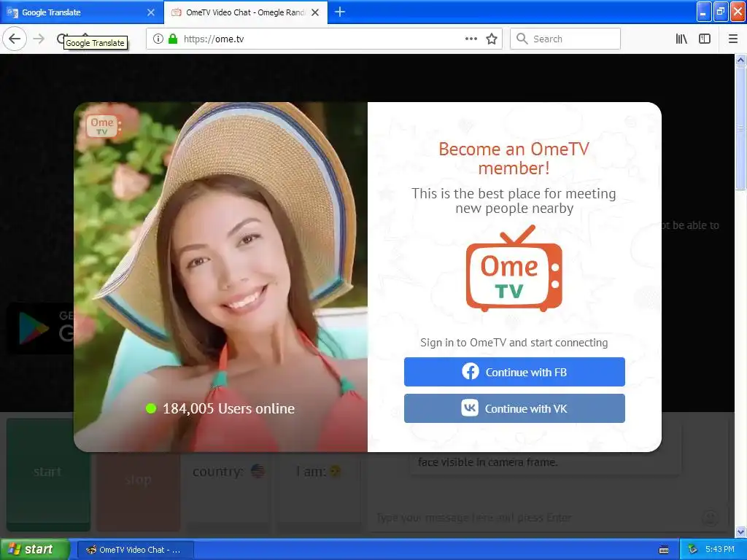This screenshot has width=747, height=560.
Task: Open a new tab with plus button
Action: click(340, 12)
